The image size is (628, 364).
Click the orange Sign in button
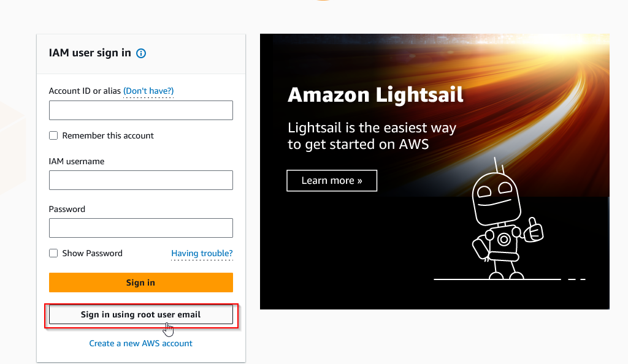(141, 282)
